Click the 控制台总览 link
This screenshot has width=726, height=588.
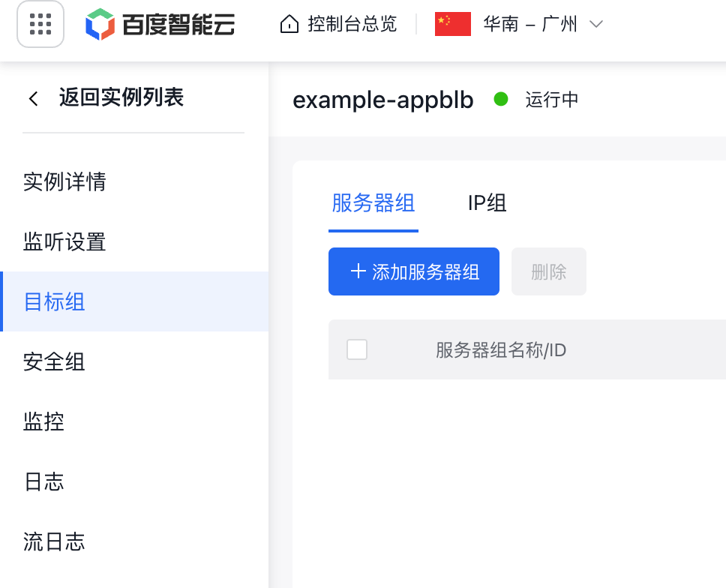pyautogui.click(x=352, y=24)
